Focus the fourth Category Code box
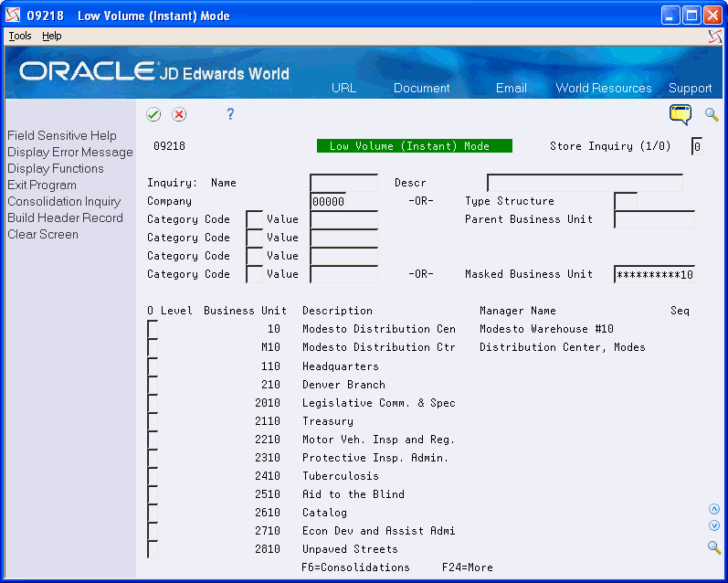The width and height of the screenshot is (728, 583). [255, 274]
